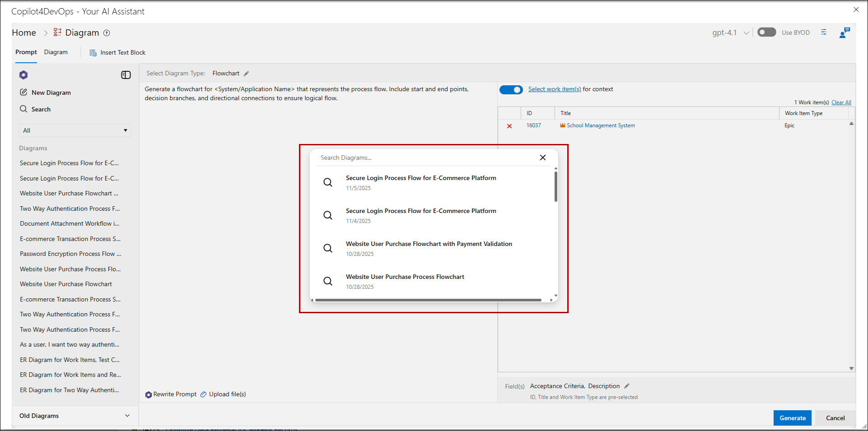This screenshot has height=431, width=868.
Task: Click the popup horizontal scrollbar
Action: coord(428,300)
